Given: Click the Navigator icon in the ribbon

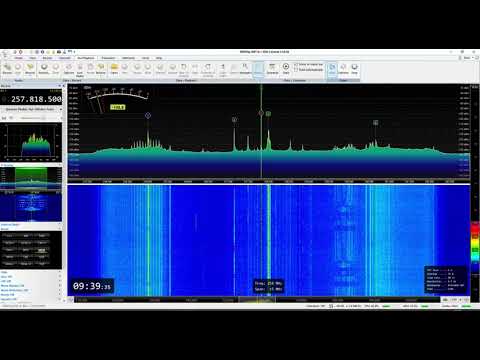Looking at the screenshot, I should pos(245,69).
